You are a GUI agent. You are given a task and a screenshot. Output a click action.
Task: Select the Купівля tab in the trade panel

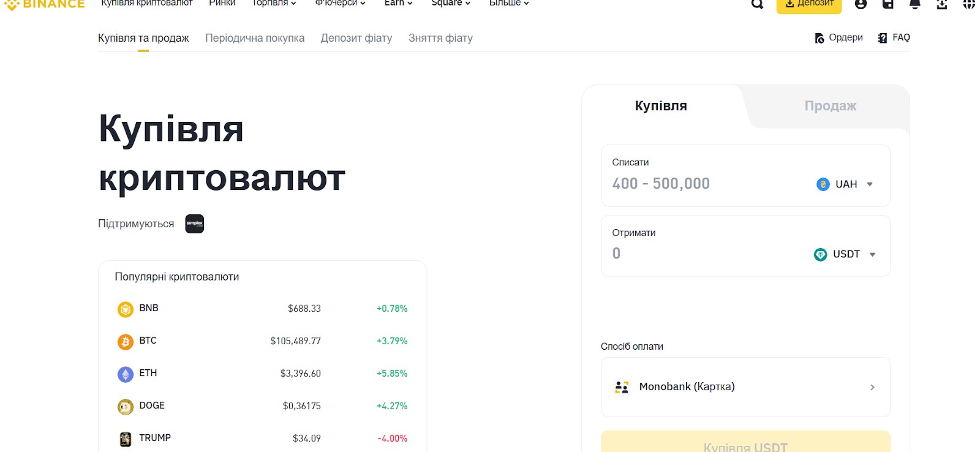coord(661,106)
